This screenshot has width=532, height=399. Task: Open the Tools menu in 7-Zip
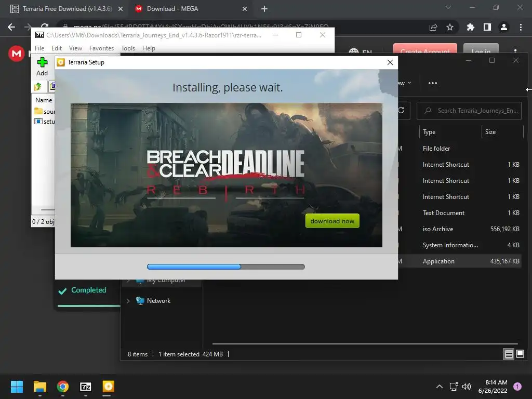pos(128,48)
